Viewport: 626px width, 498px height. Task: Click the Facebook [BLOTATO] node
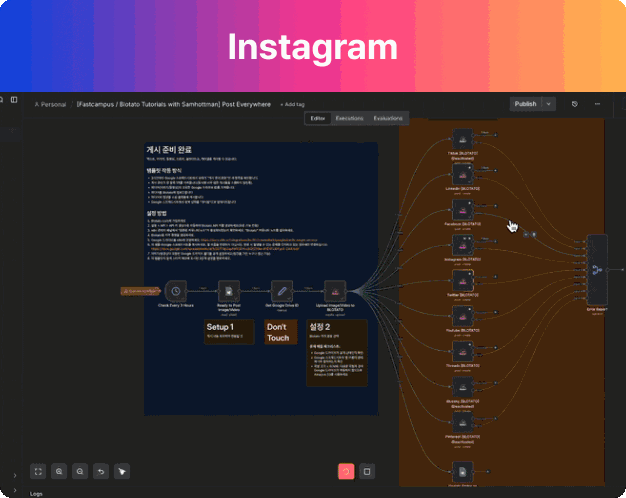point(463,210)
